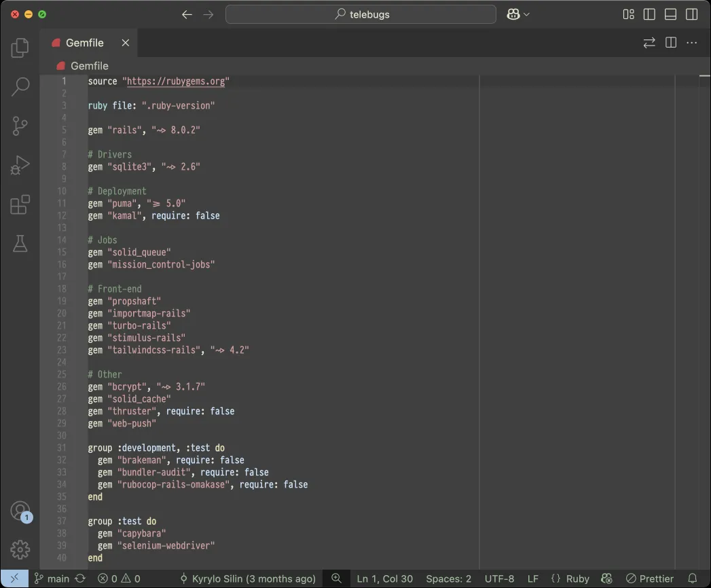Close the Gemfile tab
Screen dimensions: 711x588
point(125,43)
